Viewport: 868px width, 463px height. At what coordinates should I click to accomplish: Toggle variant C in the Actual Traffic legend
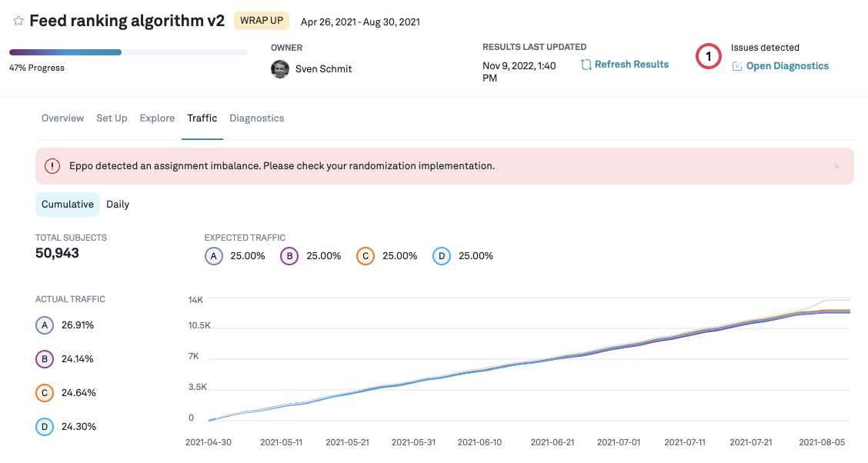(x=45, y=393)
